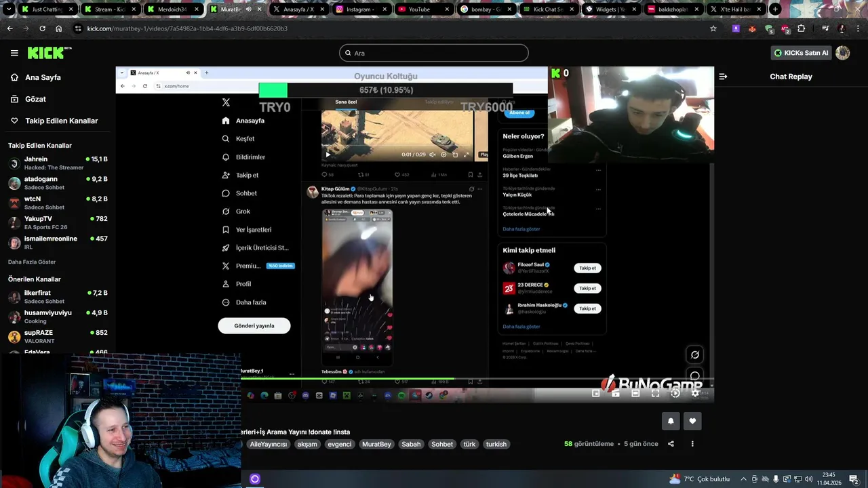The width and height of the screenshot is (868, 488).
Task: Open atadogann channel
Action: click(x=58, y=183)
